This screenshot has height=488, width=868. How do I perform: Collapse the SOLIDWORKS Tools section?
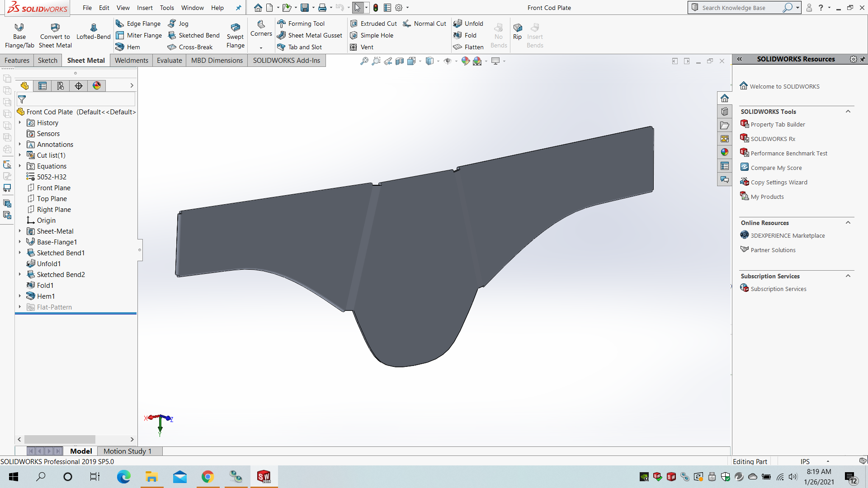tap(848, 112)
